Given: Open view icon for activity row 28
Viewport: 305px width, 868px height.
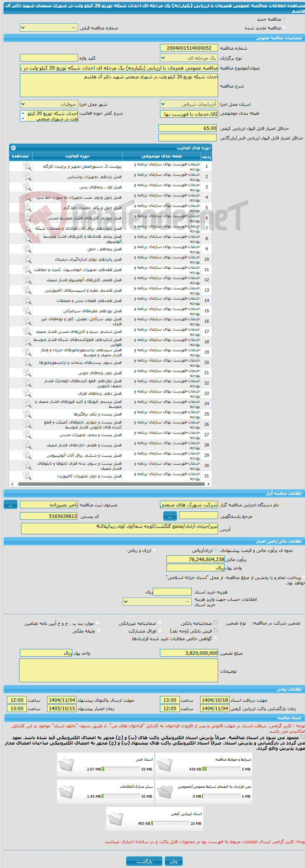Looking at the screenshot, I should click(x=26, y=445).
